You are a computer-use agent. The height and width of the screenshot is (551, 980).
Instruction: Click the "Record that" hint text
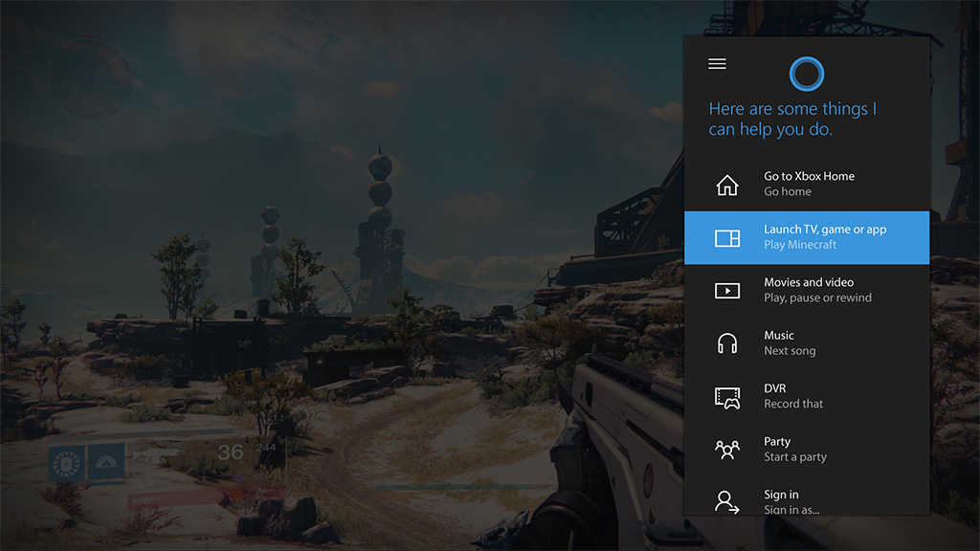click(x=793, y=405)
